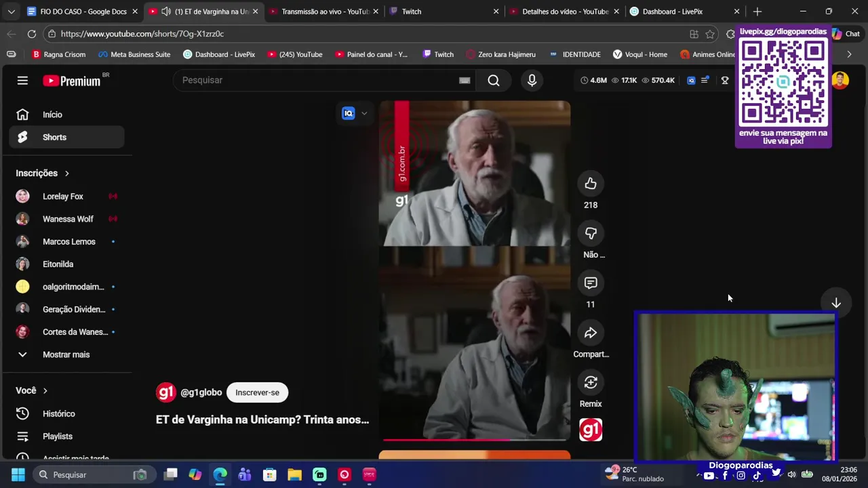The width and height of the screenshot is (868, 488).
Task: Open Histórico in sidebar
Action: pyautogui.click(x=66, y=414)
